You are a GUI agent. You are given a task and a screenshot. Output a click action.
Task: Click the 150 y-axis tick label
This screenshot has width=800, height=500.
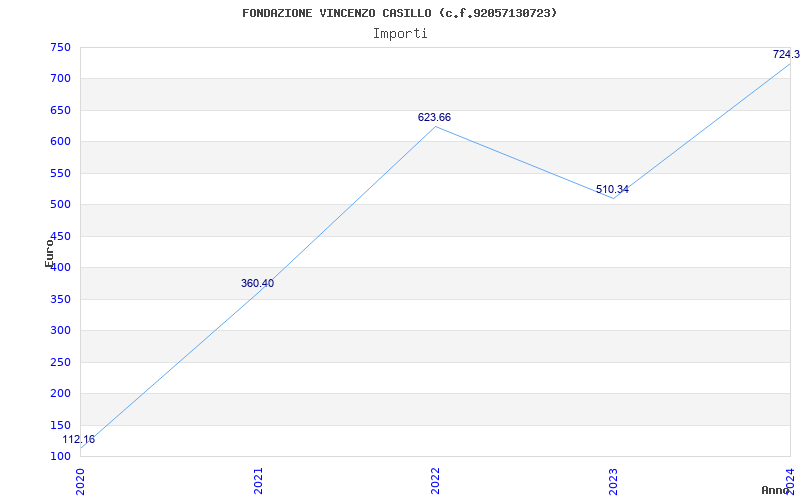pyautogui.click(x=60, y=425)
